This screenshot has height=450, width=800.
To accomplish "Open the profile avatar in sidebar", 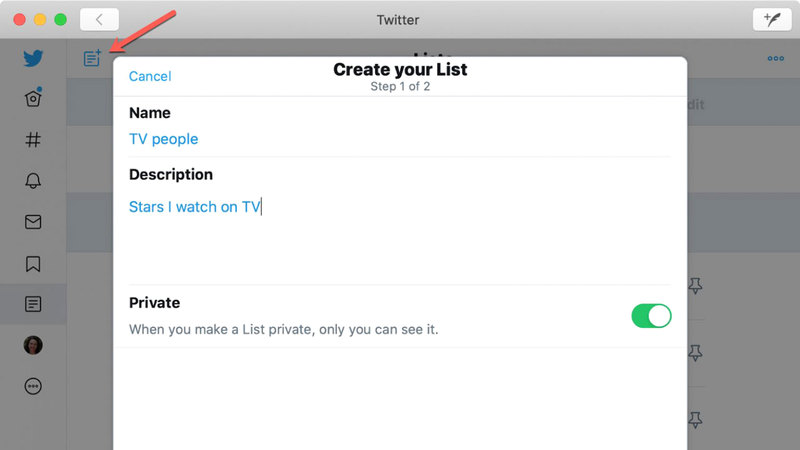I will point(33,345).
